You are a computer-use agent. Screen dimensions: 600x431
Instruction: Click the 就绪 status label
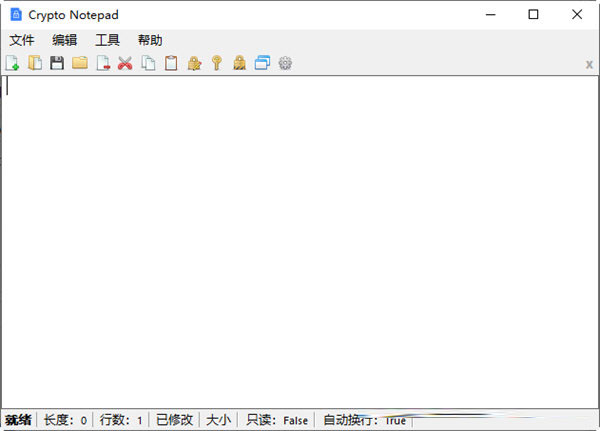pos(18,420)
